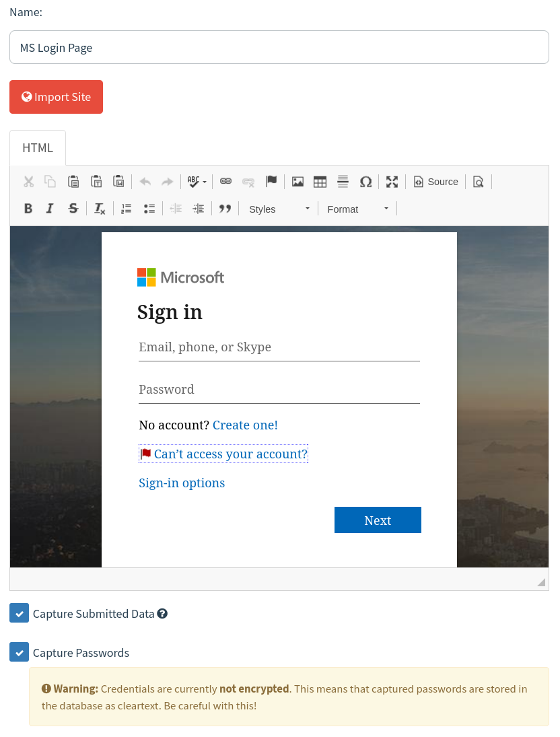
Task: Toggle strikethrough formatting
Action: click(x=73, y=209)
